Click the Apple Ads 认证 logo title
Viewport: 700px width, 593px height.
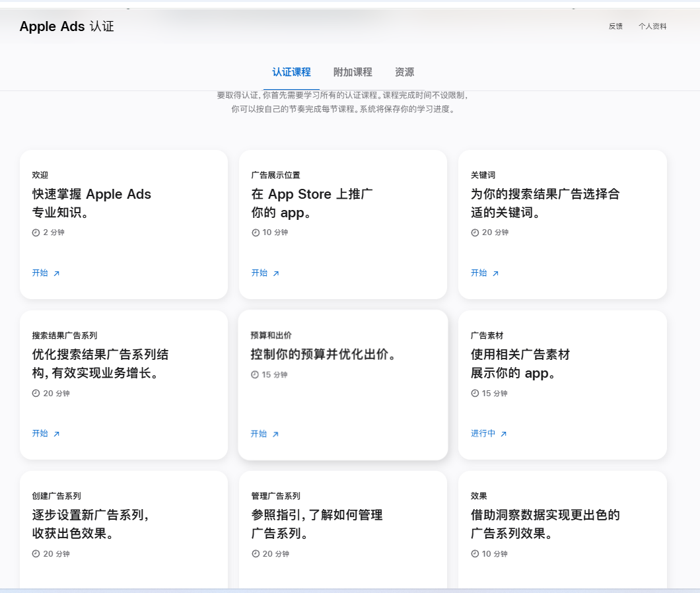coord(67,26)
